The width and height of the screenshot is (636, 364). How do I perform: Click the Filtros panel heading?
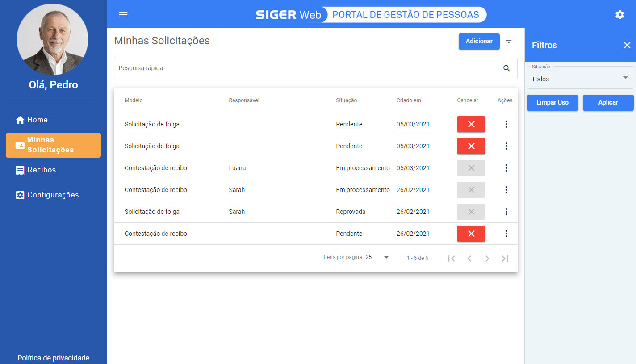point(544,45)
